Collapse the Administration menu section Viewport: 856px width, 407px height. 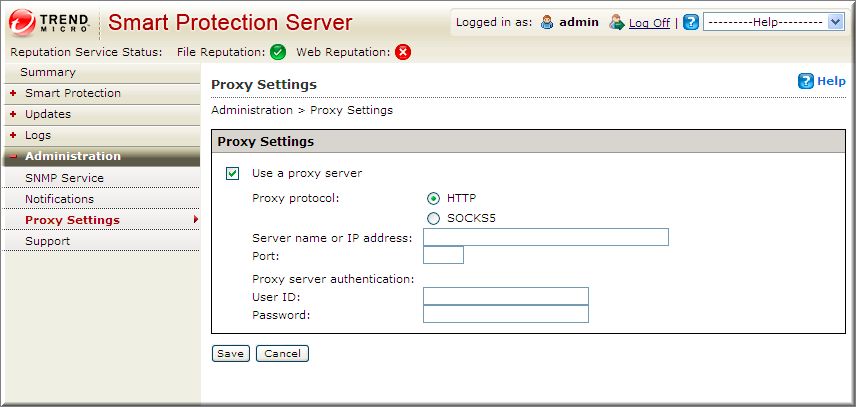13,157
